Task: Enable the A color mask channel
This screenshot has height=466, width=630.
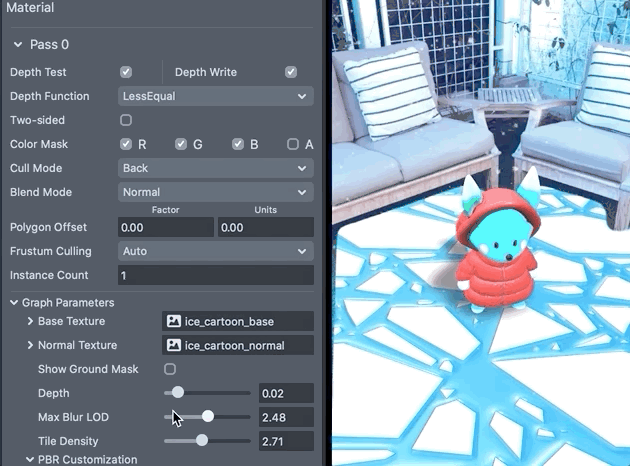Action: coord(293,144)
